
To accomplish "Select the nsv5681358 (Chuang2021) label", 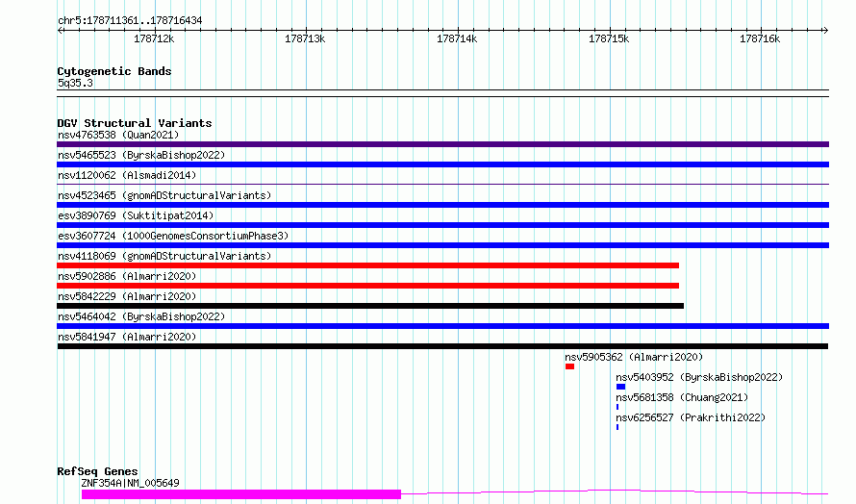I will (x=682, y=397).
